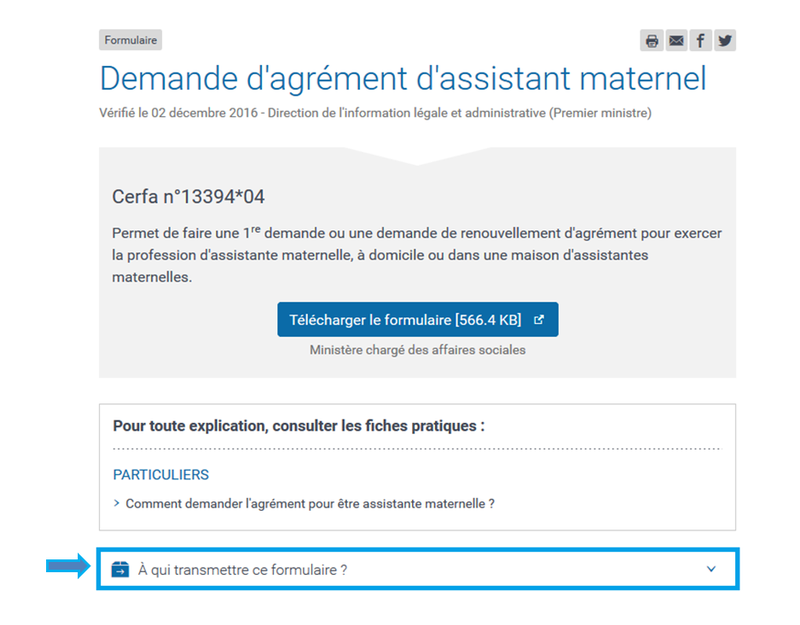Click the print page icon
This screenshot has width=800, height=625.
point(652,41)
